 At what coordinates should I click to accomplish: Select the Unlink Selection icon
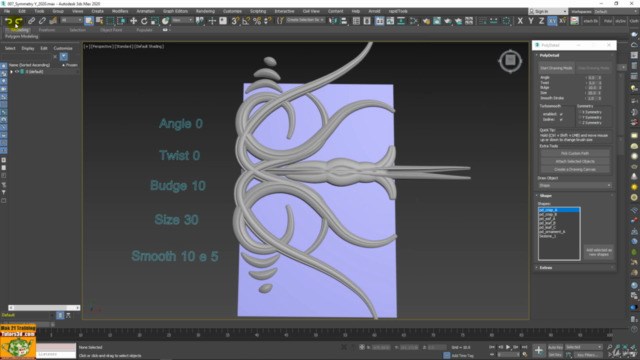click(42, 21)
